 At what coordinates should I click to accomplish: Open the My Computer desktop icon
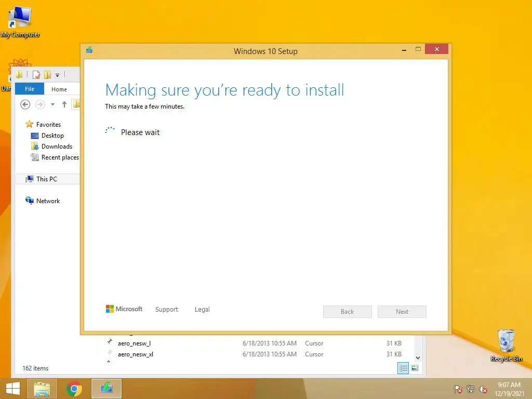(20, 22)
